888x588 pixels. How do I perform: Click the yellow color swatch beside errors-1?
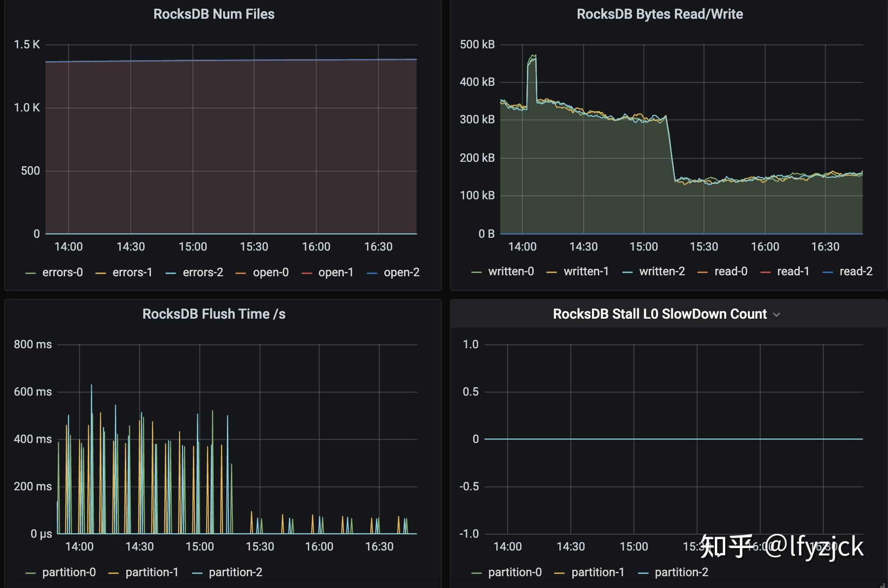[101, 273]
